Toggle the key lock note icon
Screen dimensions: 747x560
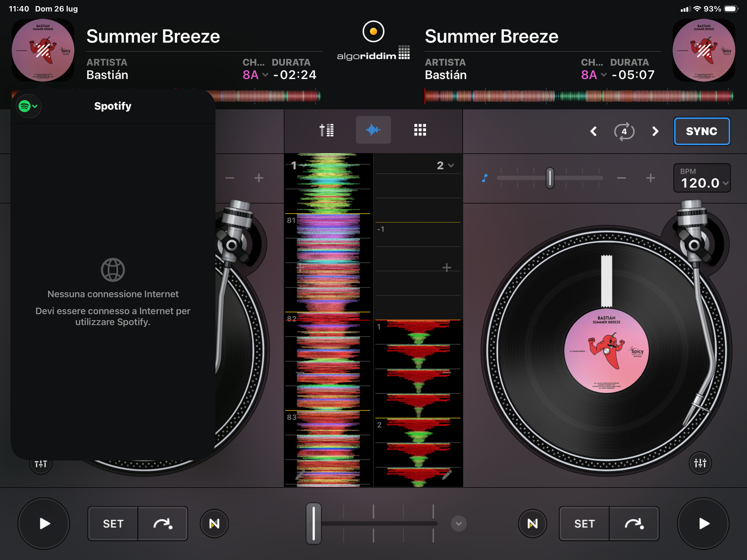click(x=484, y=178)
